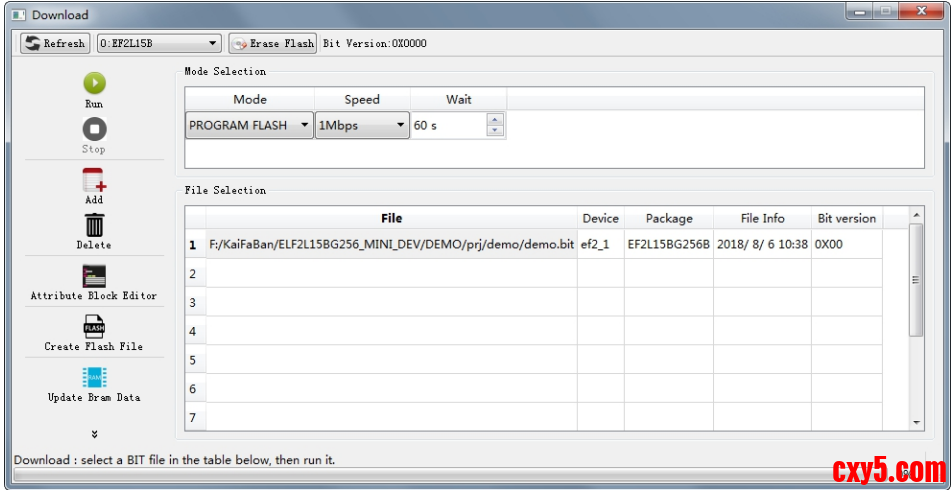The image size is (951, 490).
Task: Select row 4 header in file table
Action: 195,331
